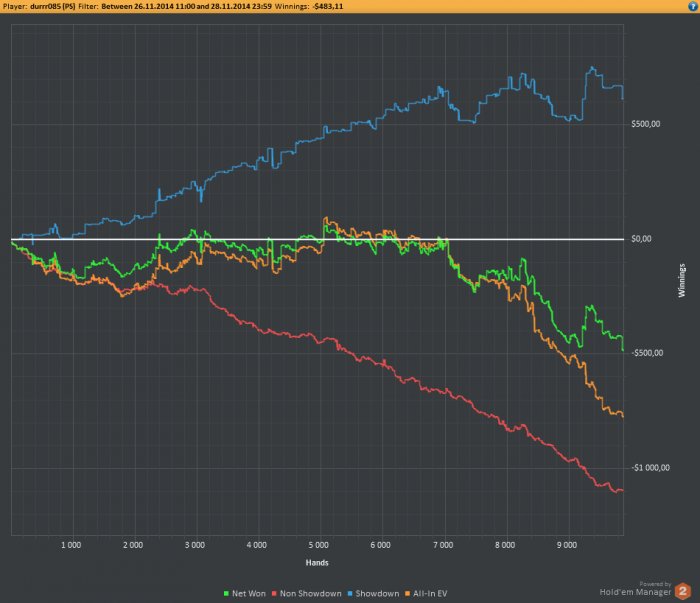Click the All-In EV legend label

(x=430, y=594)
